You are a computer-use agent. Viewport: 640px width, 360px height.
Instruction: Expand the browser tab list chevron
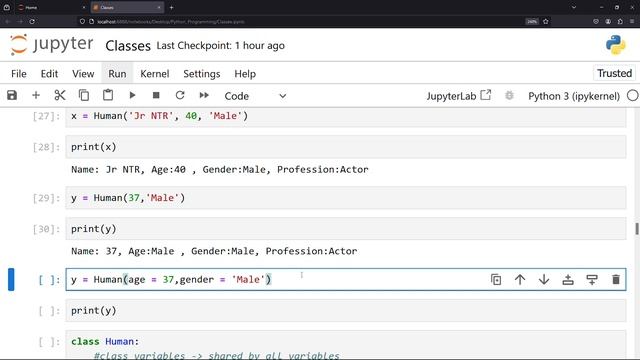(574, 7)
